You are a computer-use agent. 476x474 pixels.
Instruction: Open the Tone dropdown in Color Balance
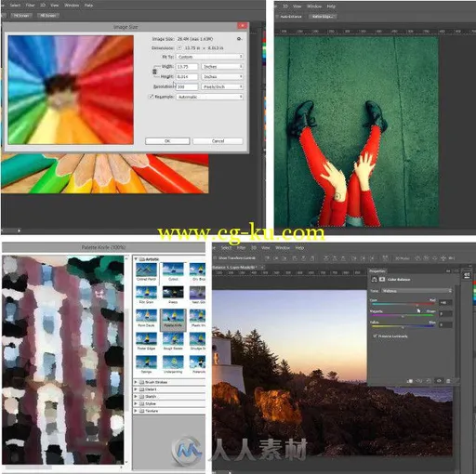[x=416, y=291]
